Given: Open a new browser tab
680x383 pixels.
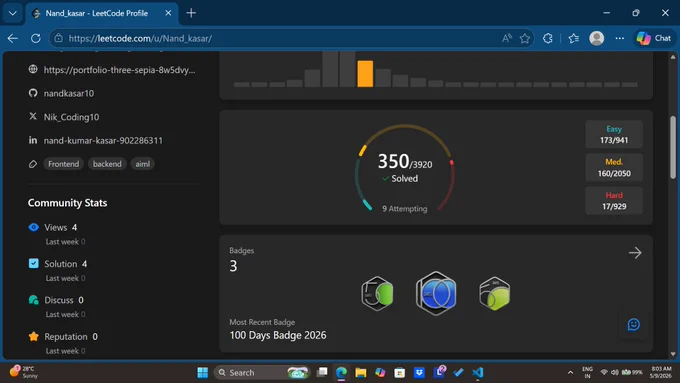Looking at the screenshot, I should pyautogui.click(x=191, y=13).
